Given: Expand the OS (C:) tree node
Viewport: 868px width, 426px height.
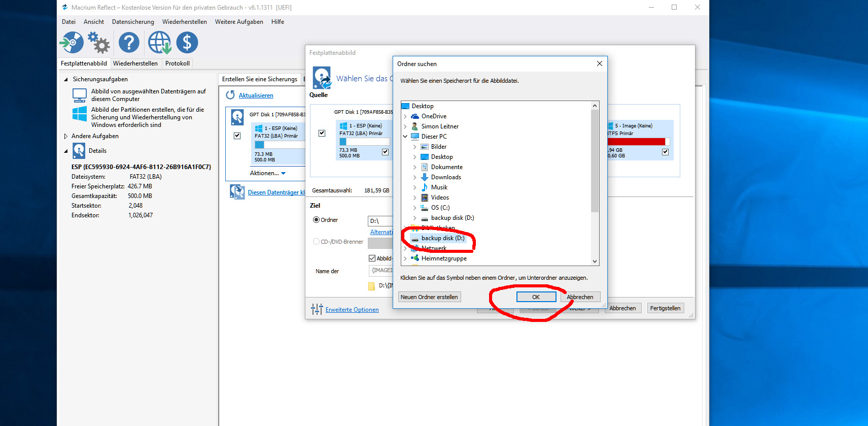Looking at the screenshot, I should (x=414, y=208).
